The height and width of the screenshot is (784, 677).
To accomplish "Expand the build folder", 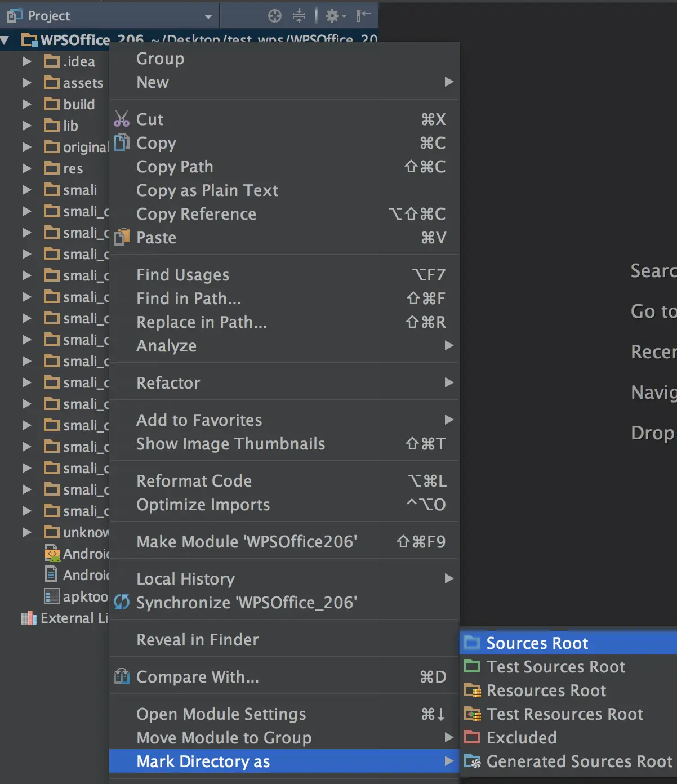I will coord(26,104).
